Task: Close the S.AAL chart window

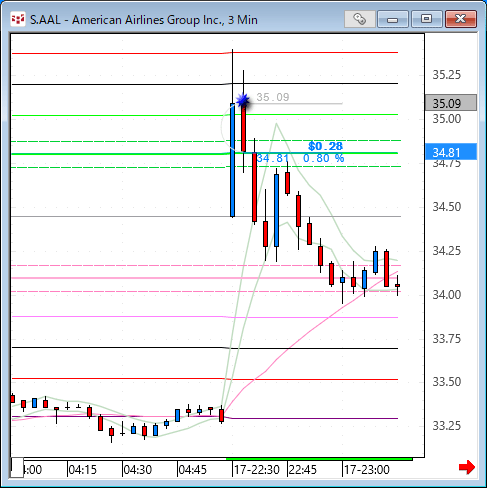Action: (461, 19)
